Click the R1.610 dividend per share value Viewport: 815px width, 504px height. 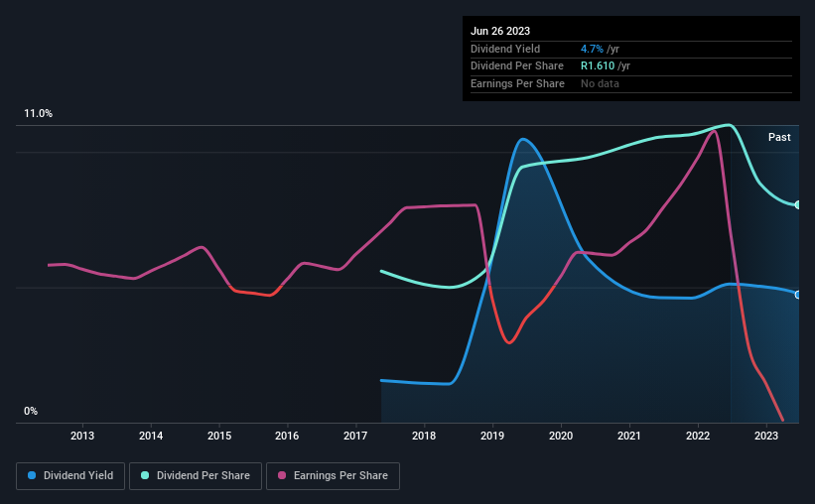(598, 66)
